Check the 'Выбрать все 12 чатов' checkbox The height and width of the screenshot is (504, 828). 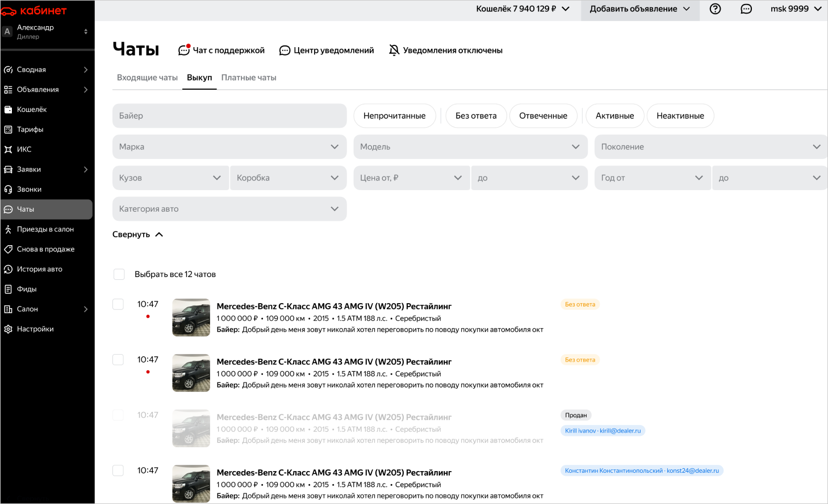click(119, 275)
